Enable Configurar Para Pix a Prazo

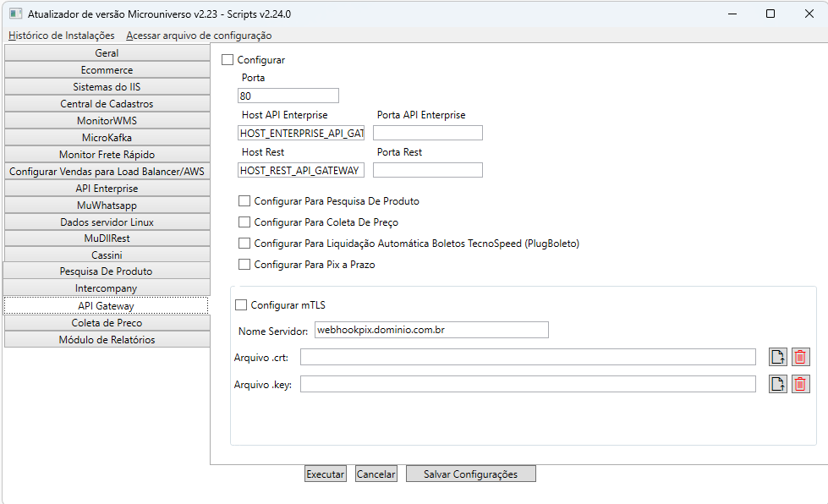[x=244, y=264]
